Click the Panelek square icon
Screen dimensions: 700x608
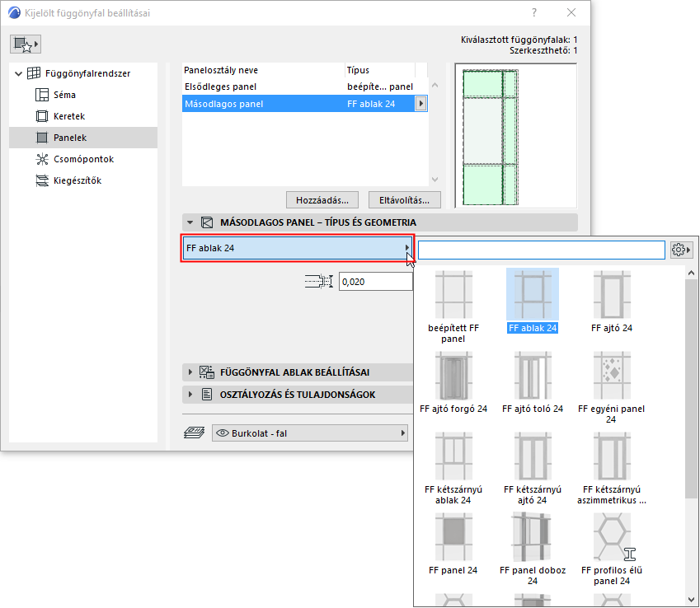coord(42,138)
